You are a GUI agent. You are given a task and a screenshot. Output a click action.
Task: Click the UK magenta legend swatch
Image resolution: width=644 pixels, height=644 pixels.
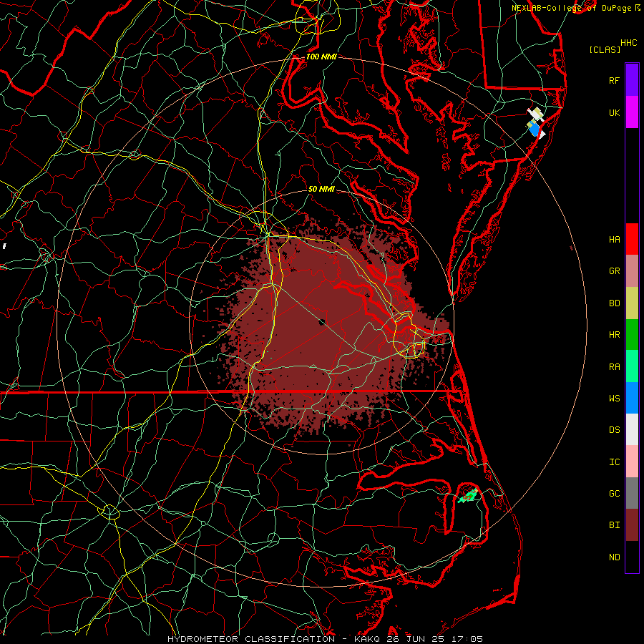632,112
